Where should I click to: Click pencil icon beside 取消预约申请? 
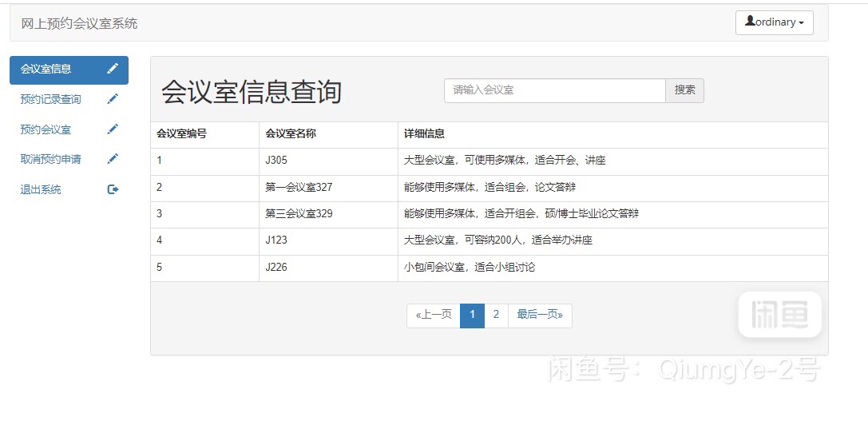(x=113, y=159)
